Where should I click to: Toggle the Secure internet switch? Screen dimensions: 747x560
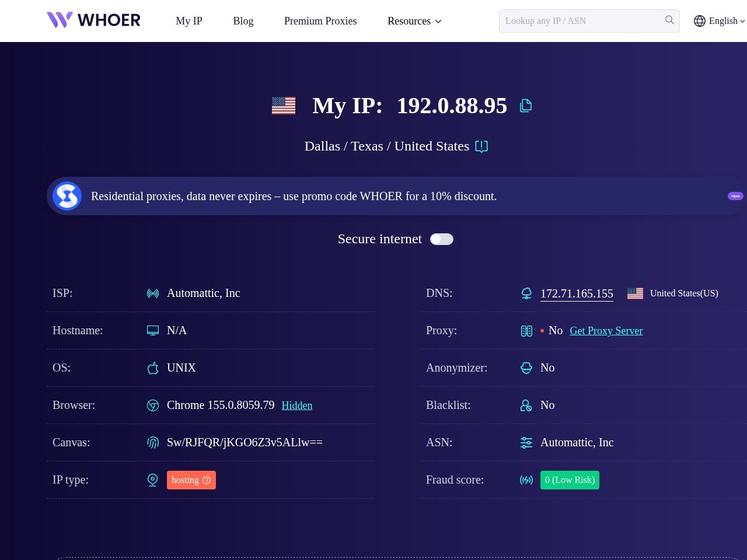[x=442, y=239]
